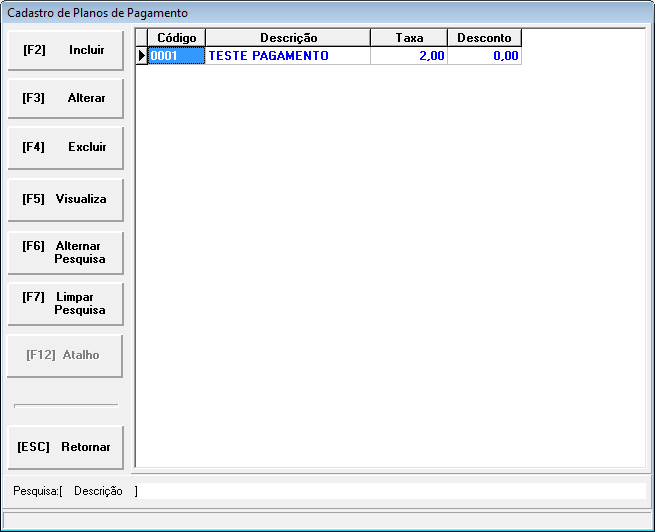Click [F4] Excluir to delete the record
Viewport: 655px width, 532px height.
tap(65, 147)
